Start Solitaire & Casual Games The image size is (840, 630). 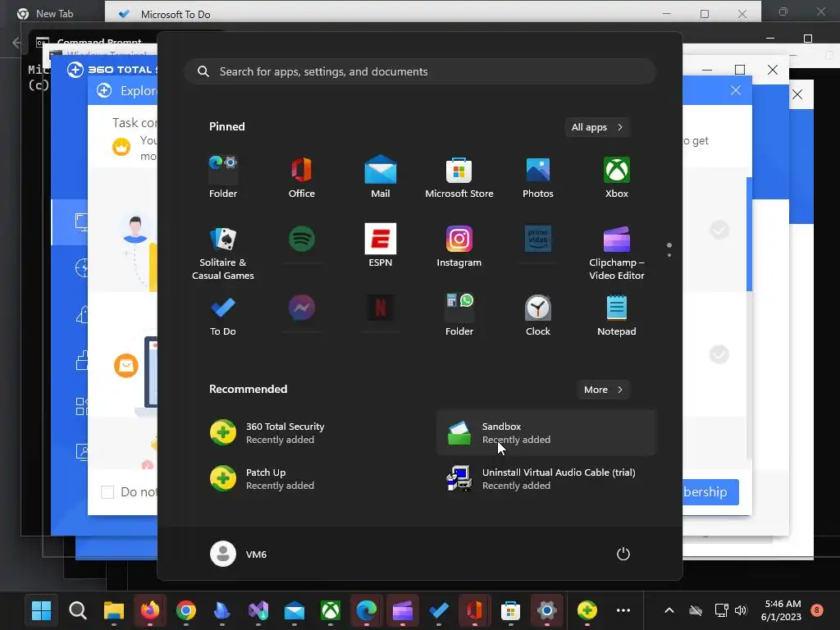pyautogui.click(x=223, y=253)
